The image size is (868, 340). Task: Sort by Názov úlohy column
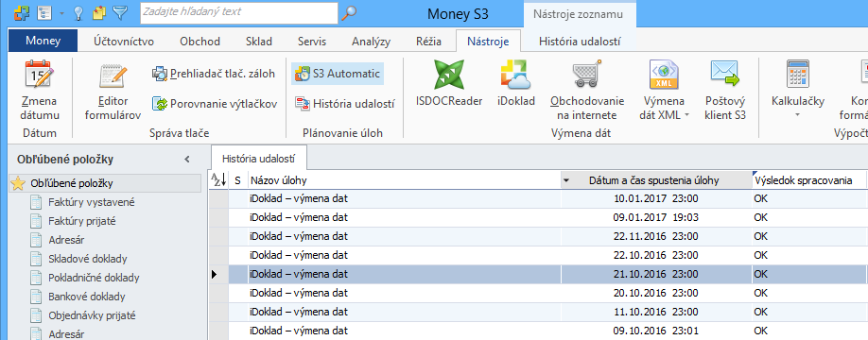[x=404, y=180]
